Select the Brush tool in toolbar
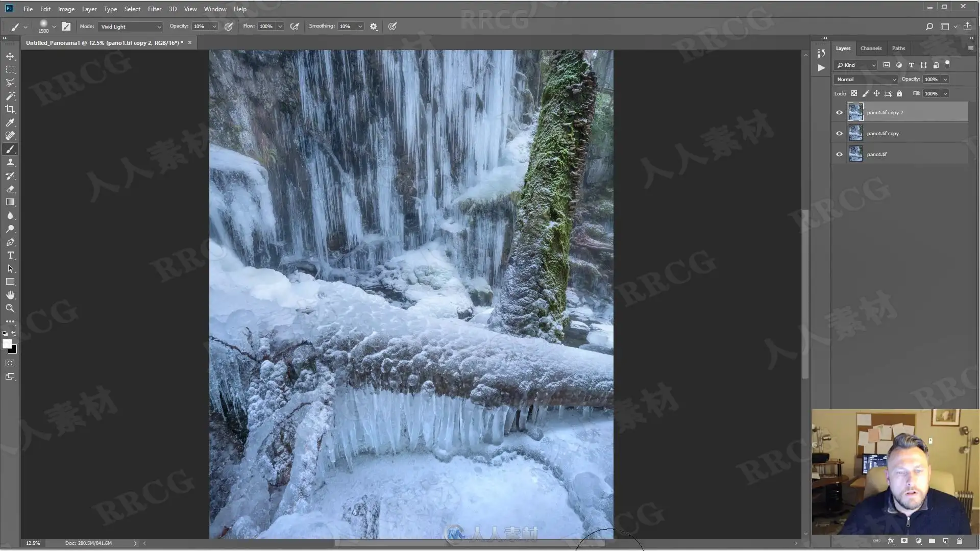980x551 pixels. click(10, 149)
